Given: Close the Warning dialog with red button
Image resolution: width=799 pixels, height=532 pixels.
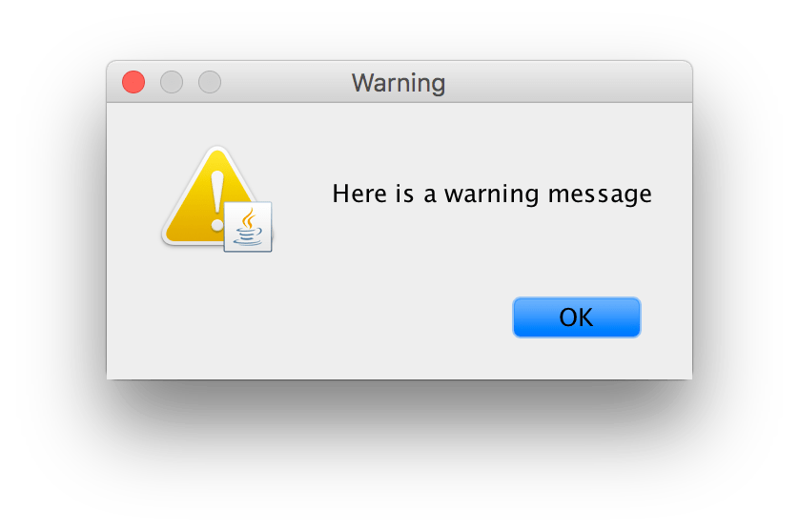Looking at the screenshot, I should tap(133, 82).
